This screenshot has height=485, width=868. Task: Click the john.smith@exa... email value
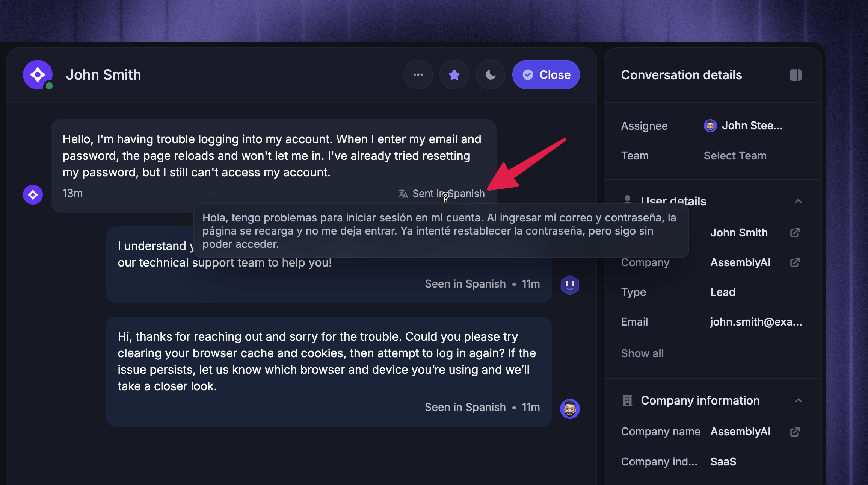(756, 322)
